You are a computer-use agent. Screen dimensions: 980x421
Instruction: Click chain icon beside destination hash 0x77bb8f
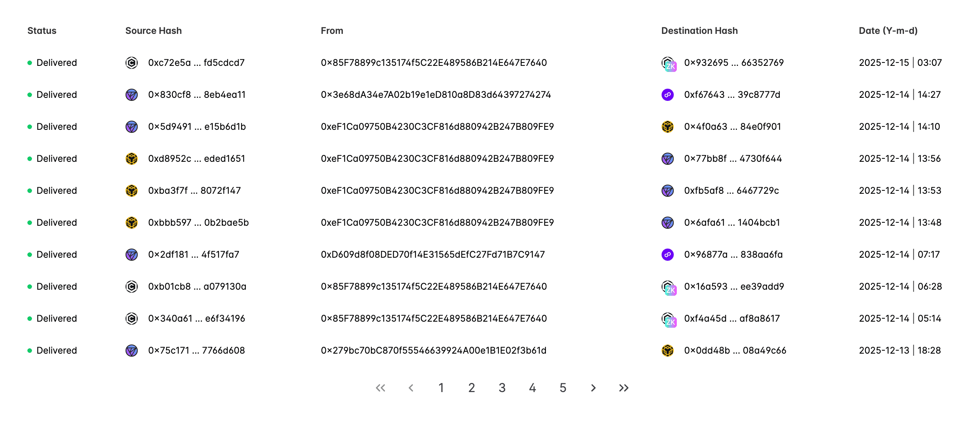click(668, 159)
